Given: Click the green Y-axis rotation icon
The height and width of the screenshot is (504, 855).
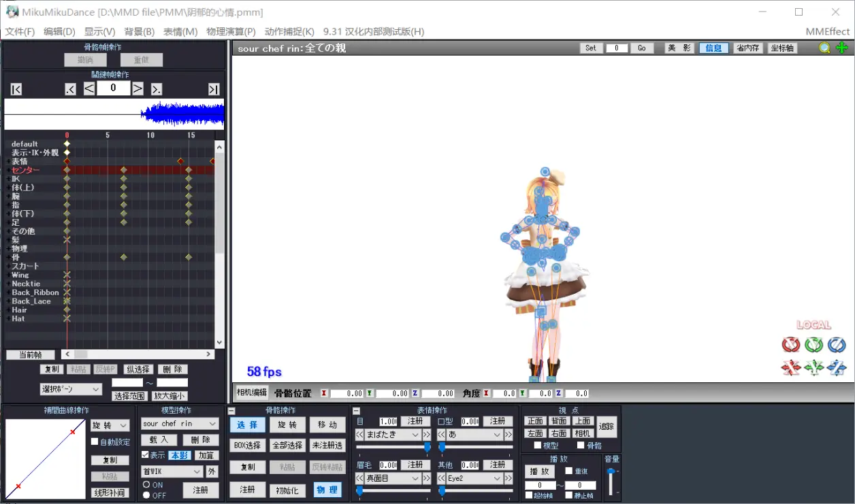Looking at the screenshot, I should 813,345.
